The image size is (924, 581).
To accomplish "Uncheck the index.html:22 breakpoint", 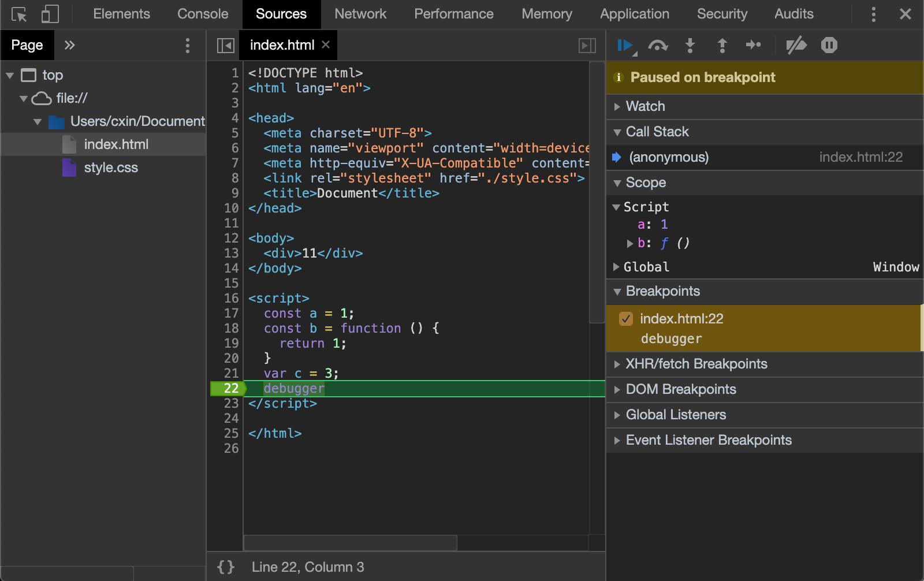I will click(x=627, y=318).
